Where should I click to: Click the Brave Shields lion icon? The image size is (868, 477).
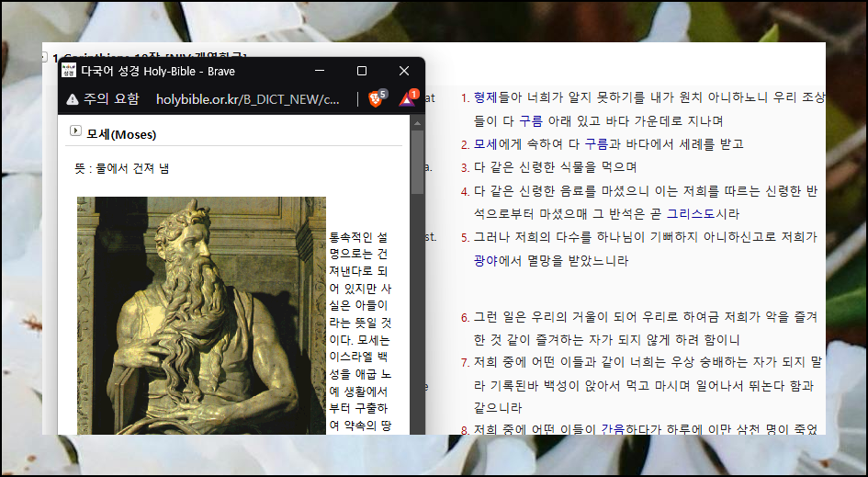click(x=376, y=99)
